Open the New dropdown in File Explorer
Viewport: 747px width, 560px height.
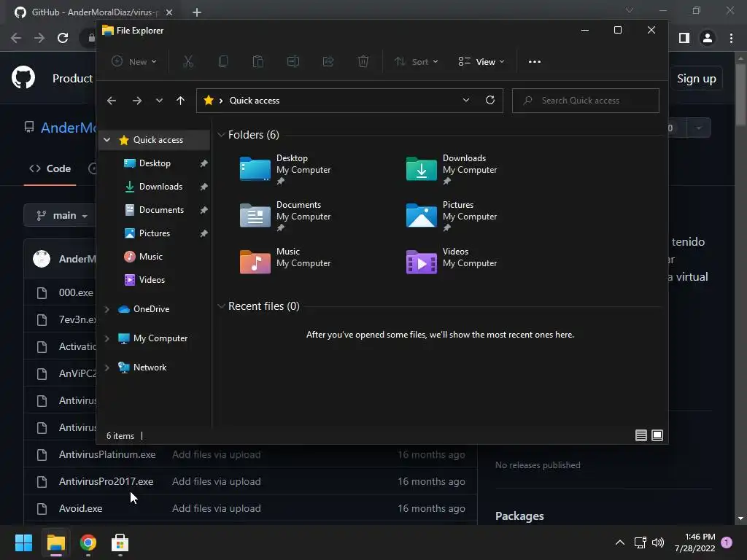[x=134, y=61]
